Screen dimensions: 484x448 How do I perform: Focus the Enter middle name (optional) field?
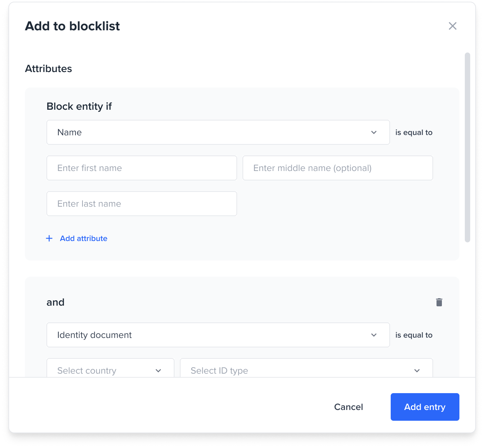coord(337,168)
